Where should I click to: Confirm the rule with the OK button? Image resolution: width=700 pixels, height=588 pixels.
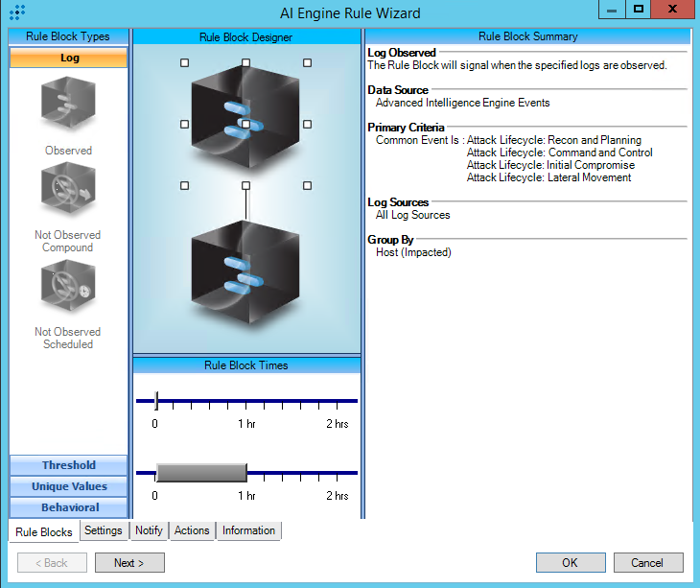[570, 563]
